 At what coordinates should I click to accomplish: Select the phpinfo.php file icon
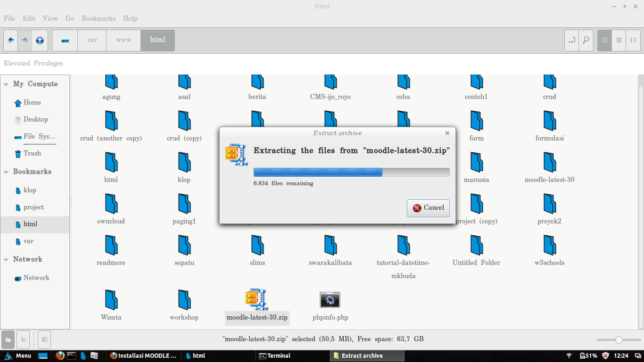(330, 300)
